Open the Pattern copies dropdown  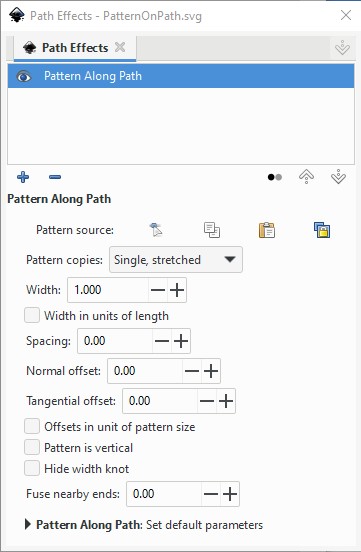pyautogui.click(x=176, y=260)
